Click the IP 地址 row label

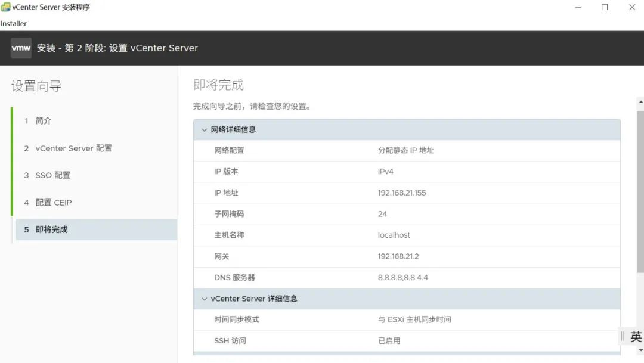[x=226, y=193]
